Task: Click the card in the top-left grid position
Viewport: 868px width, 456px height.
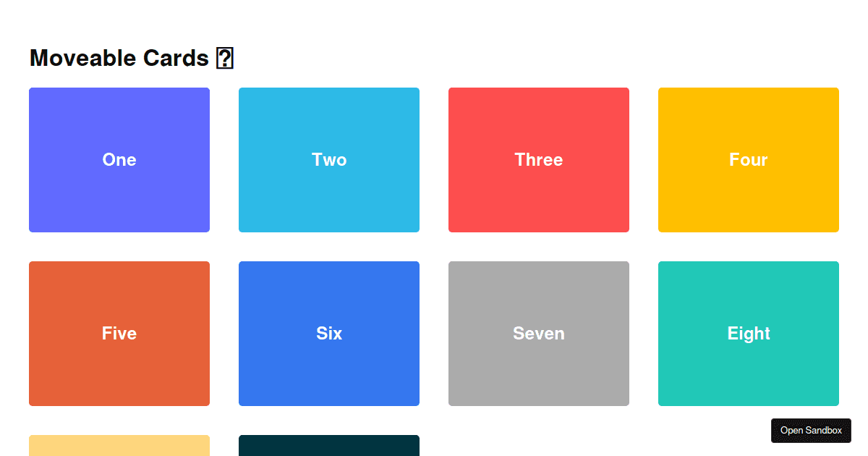Action: (x=119, y=159)
